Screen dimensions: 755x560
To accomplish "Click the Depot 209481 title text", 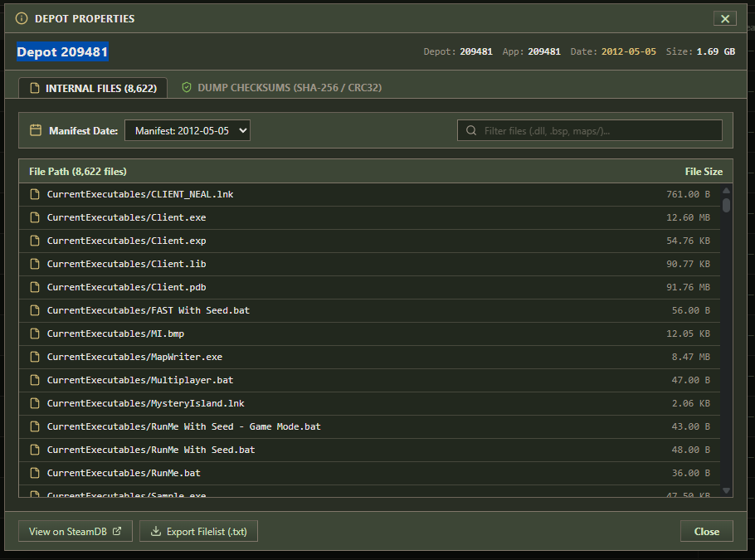I will [x=62, y=52].
